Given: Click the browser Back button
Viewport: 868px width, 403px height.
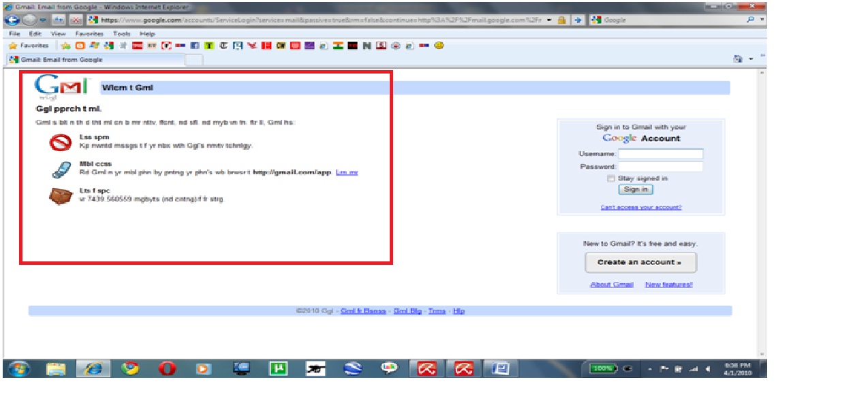Looking at the screenshot, I should pos(12,20).
